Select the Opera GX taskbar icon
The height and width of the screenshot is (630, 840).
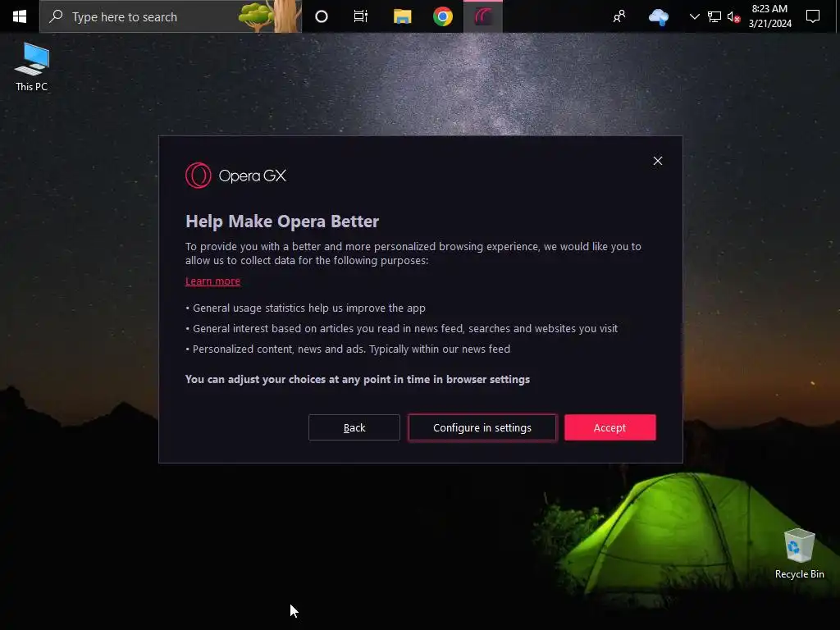[482, 16]
